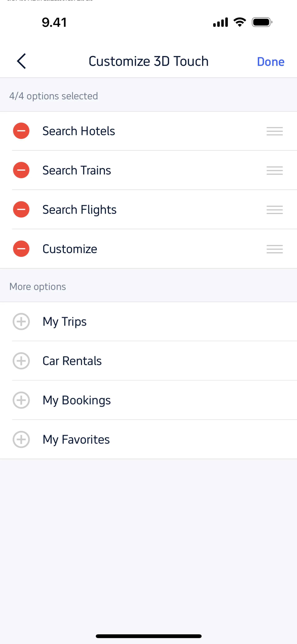Tap the My Trips option label
Viewport: 297px width, 644px height.
[x=65, y=322]
